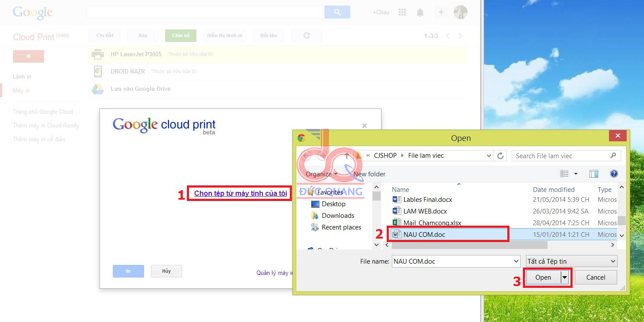Open the Organize dropdown menu

click(322, 174)
